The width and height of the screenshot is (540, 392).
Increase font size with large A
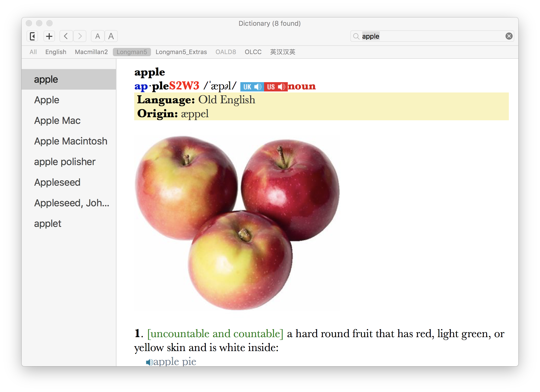111,36
